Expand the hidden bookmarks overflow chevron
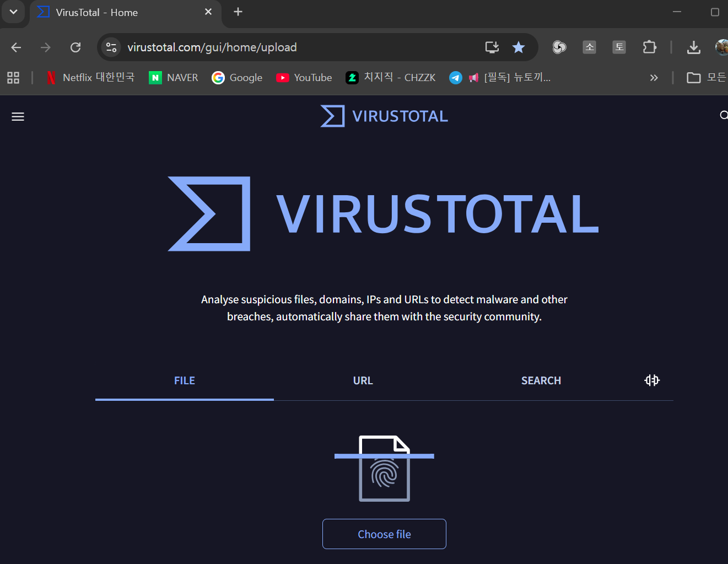Screen dimensions: 728x564 click(x=654, y=78)
